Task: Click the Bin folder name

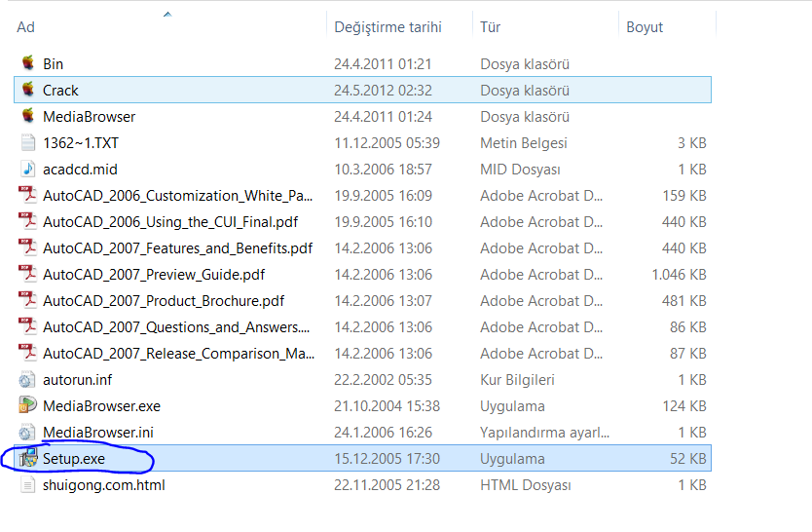Action: click(54, 63)
